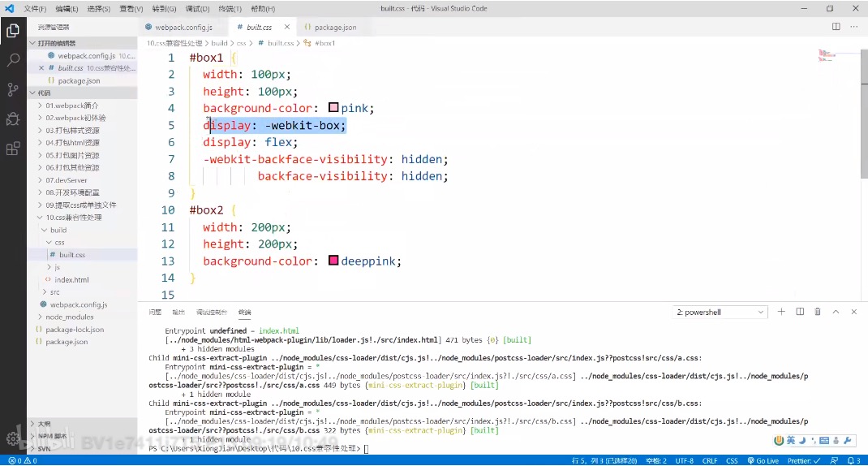Split the terminal panel
The image size is (868, 466).
pos(800,312)
